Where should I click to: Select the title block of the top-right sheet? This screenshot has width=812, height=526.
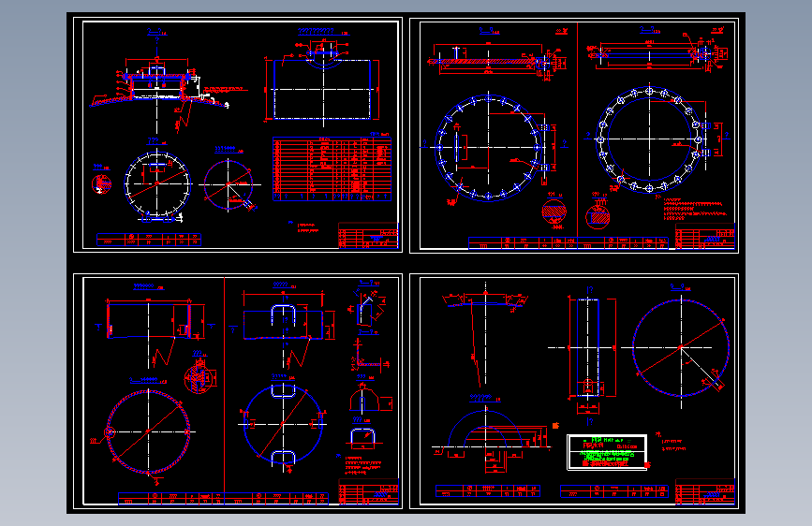[x=705, y=236]
